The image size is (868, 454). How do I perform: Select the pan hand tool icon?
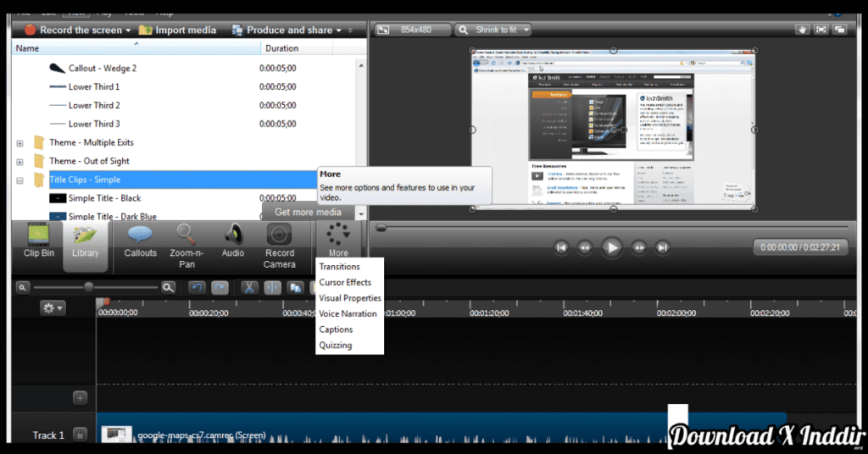pyautogui.click(x=802, y=30)
